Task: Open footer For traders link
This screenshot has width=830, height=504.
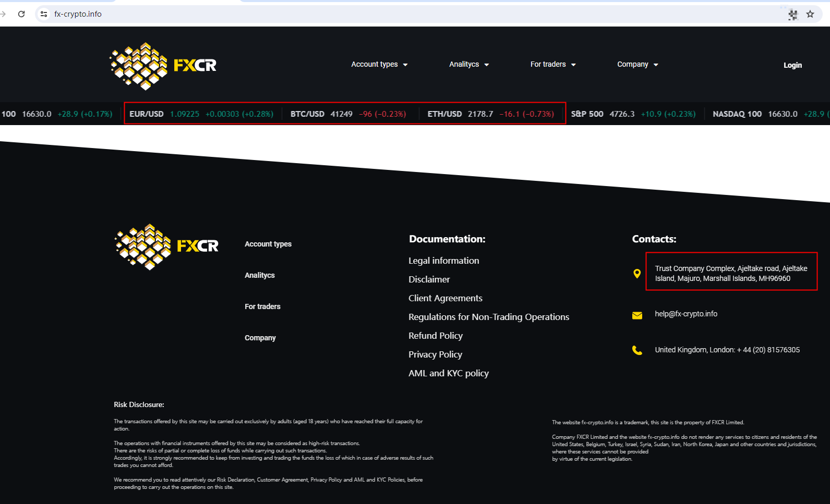Action: (x=262, y=306)
